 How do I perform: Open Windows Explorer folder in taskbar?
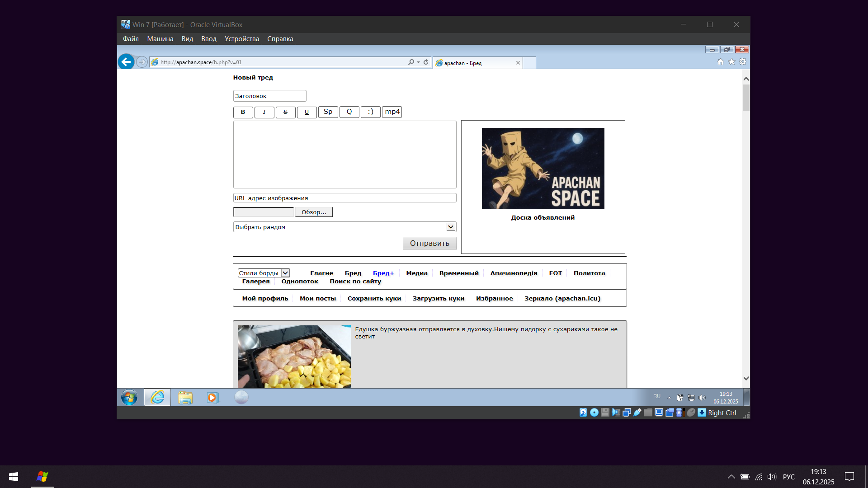(x=185, y=398)
